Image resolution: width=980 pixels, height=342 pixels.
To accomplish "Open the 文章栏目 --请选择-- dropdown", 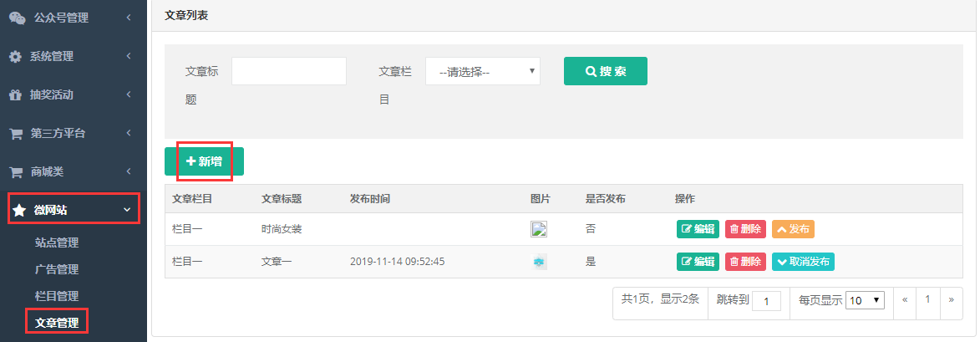I will point(483,71).
